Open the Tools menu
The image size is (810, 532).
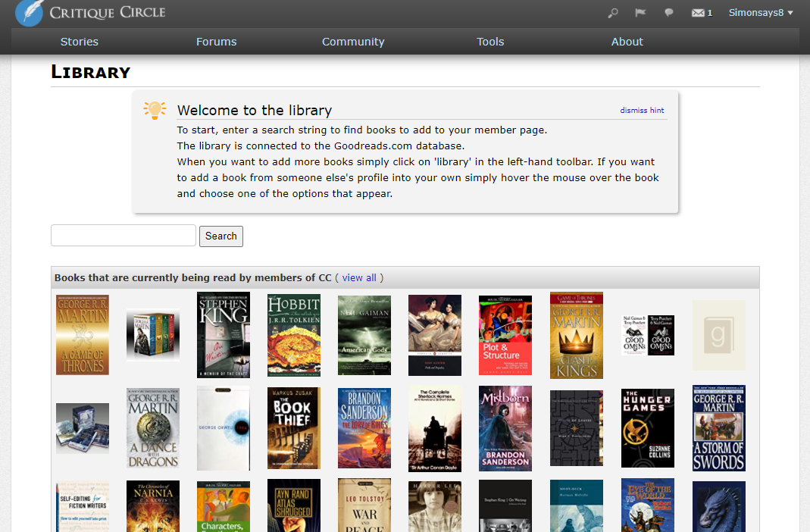(490, 42)
